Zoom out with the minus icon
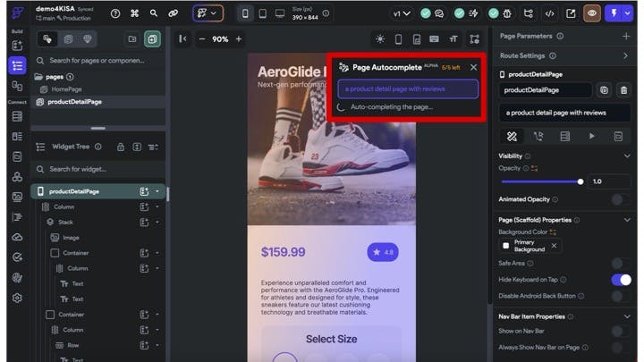 201,39
